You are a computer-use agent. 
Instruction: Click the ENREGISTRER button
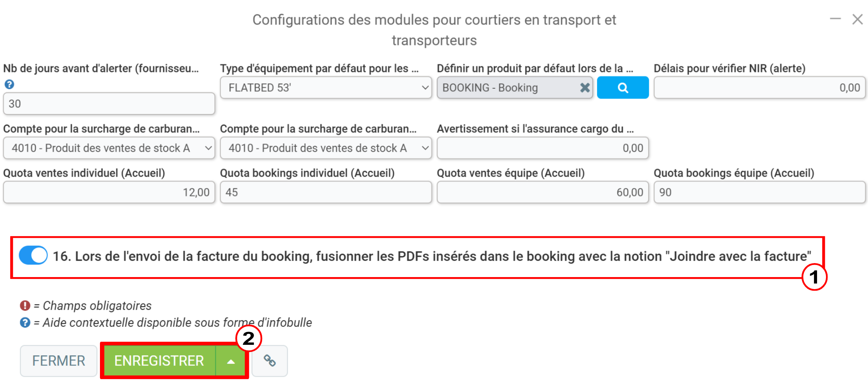tap(159, 361)
